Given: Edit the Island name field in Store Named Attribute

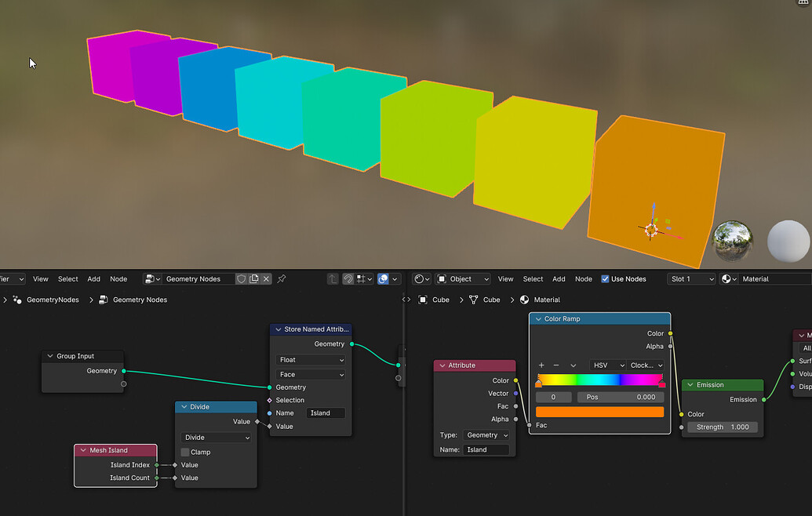Looking at the screenshot, I should coord(326,413).
